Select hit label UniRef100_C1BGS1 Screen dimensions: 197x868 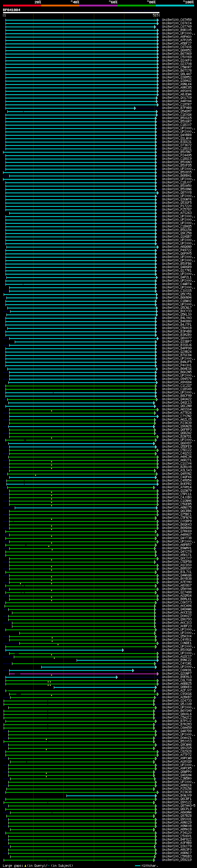click(x=177, y=149)
